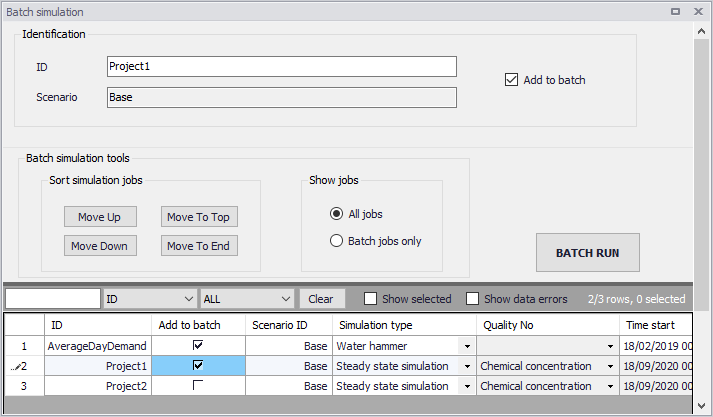Open Quality No dropdown for Project1
Viewport: 713px width, 417px height.
point(610,367)
